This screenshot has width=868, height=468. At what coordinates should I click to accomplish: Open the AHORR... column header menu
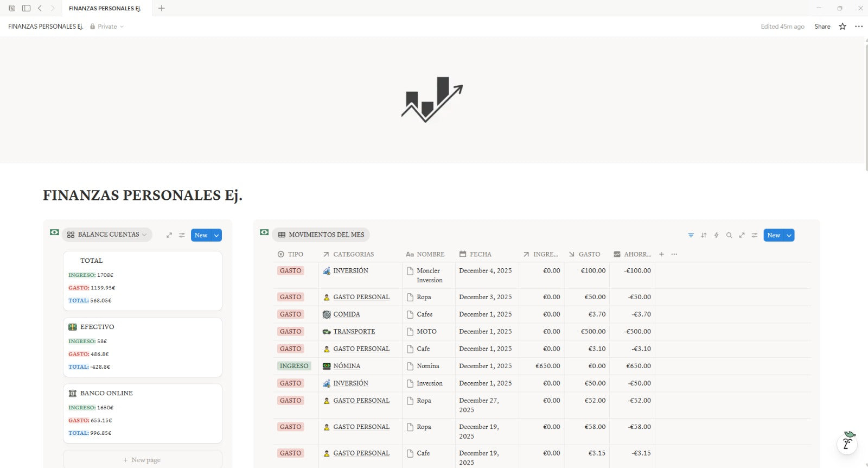pyautogui.click(x=632, y=254)
